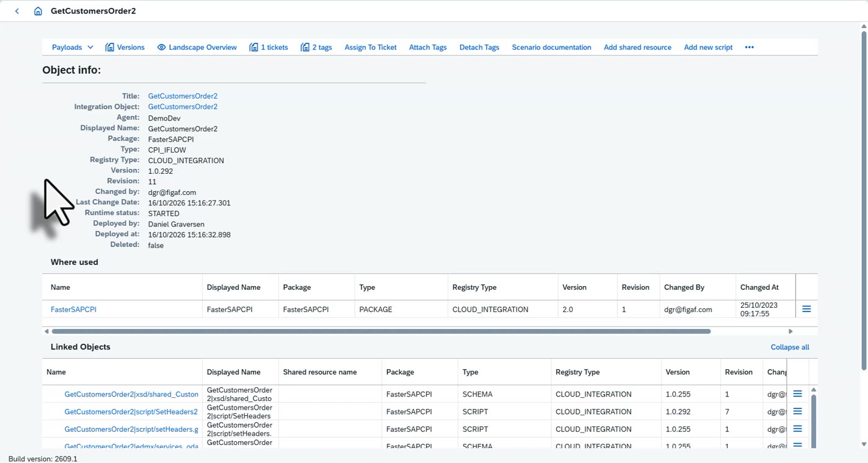Image resolution: width=868 pixels, height=463 pixels.
Task: Open the home page icon
Action: tap(38, 11)
